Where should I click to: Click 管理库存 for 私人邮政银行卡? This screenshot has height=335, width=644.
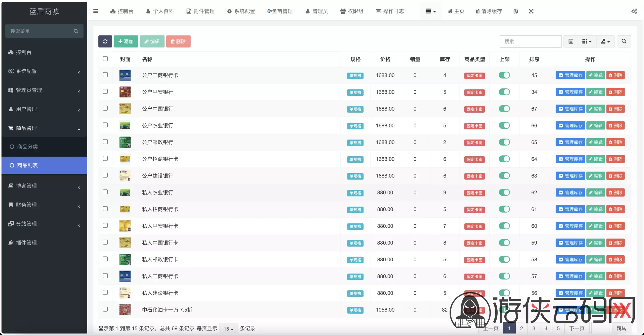pos(570,260)
